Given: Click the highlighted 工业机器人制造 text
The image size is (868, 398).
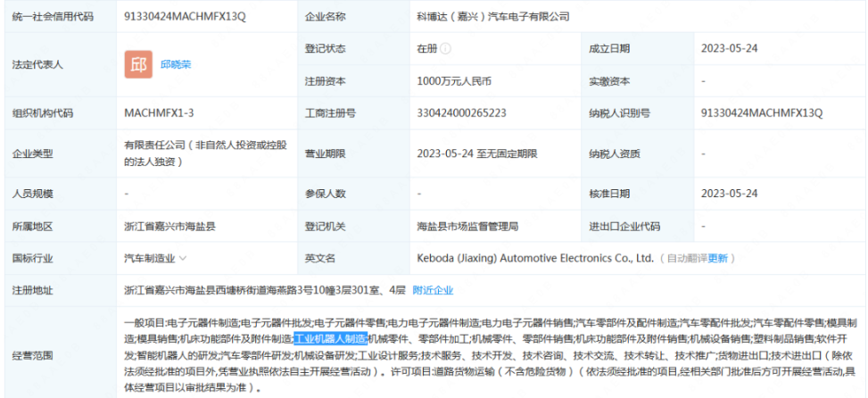Looking at the screenshot, I should (330, 338).
